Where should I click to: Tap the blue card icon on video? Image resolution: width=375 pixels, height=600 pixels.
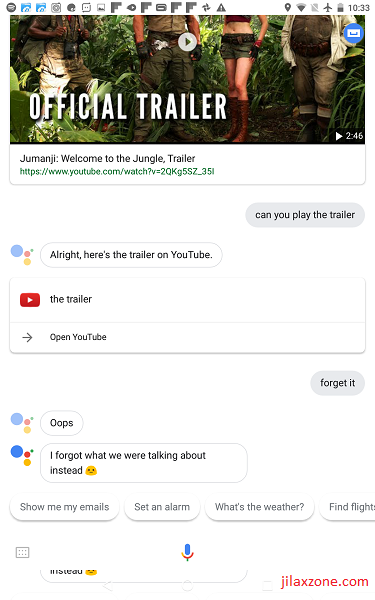[x=354, y=33]
